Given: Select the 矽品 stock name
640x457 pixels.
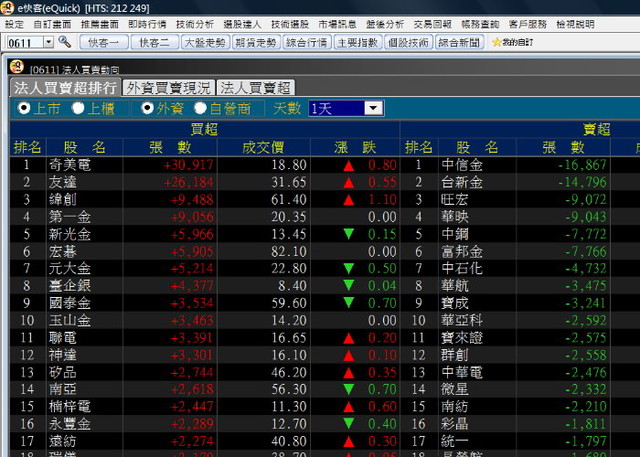Looking at the screenshot, I should click(62, 372).
